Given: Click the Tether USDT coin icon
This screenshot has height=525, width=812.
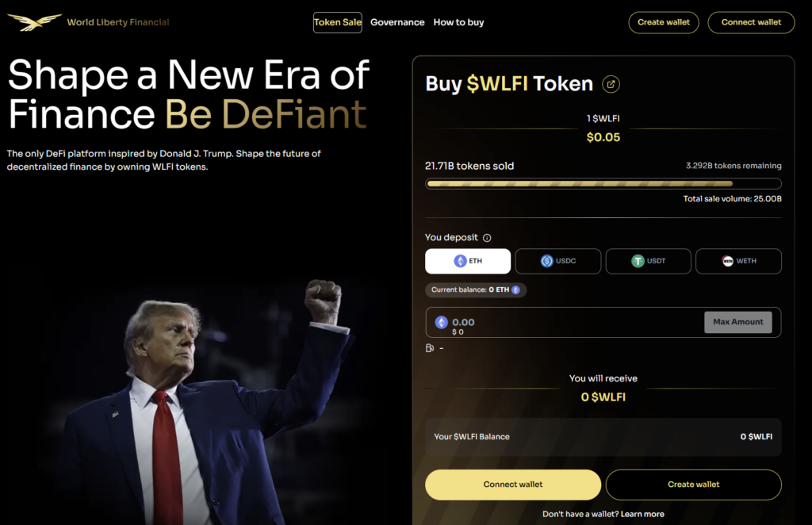Looking at the screenshot, I should (x=638, y=261).
